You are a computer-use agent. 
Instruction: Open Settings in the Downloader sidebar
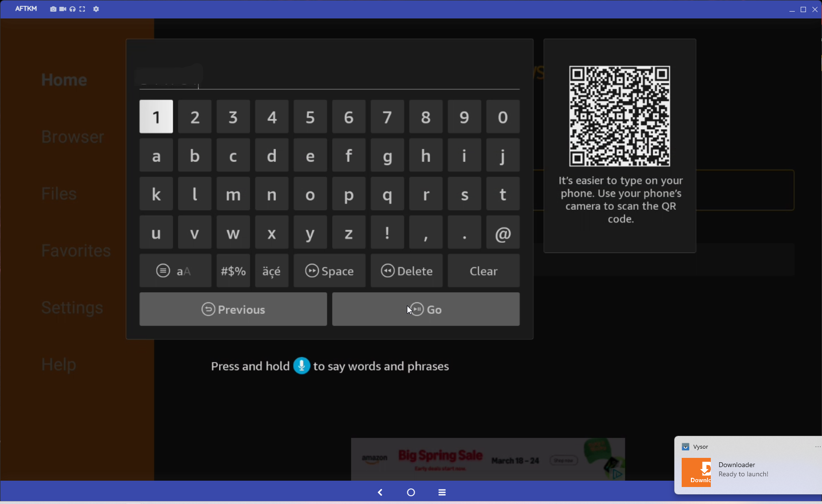click(x=72, y=308)
